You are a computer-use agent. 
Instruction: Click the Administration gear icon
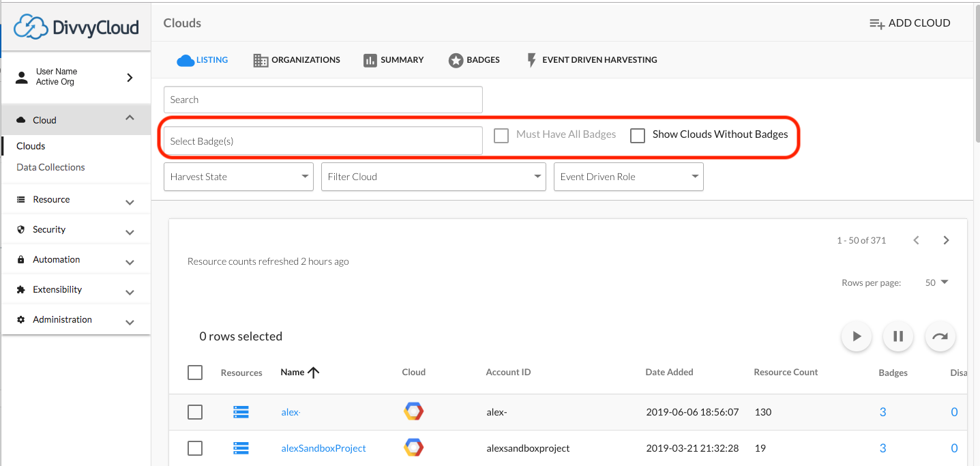21,320
